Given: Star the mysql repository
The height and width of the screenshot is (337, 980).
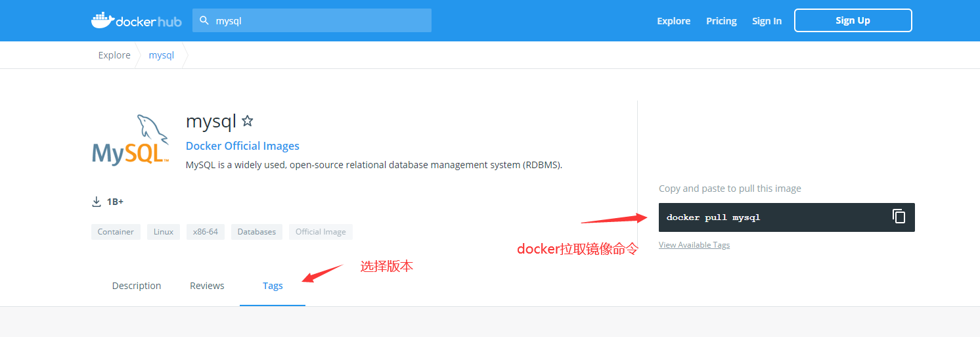Looking at the screenshot, I should pos(248,121).
